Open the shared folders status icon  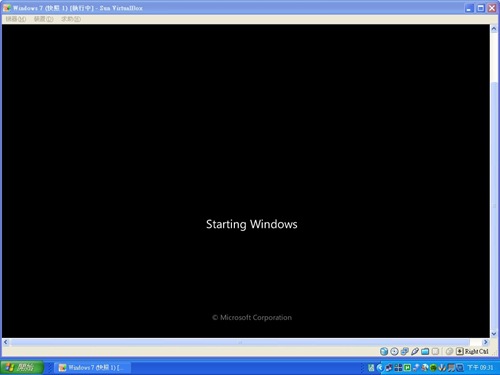coord(425,351)
